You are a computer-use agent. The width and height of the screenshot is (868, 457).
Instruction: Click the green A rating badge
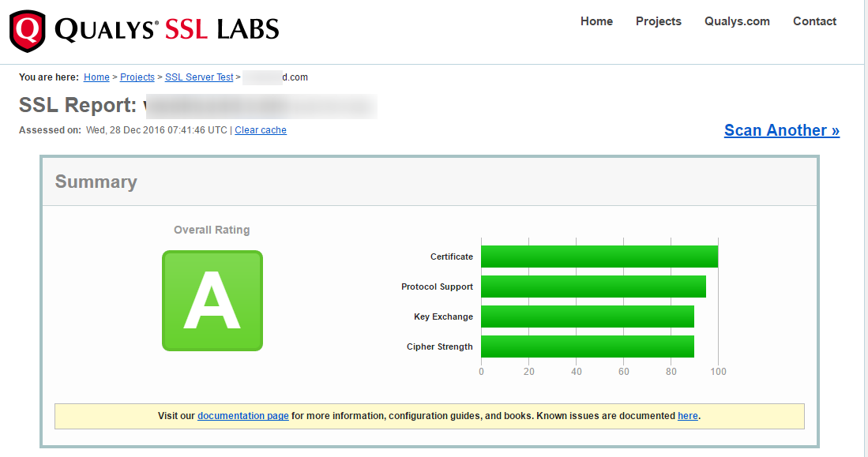tap(212, 301)
